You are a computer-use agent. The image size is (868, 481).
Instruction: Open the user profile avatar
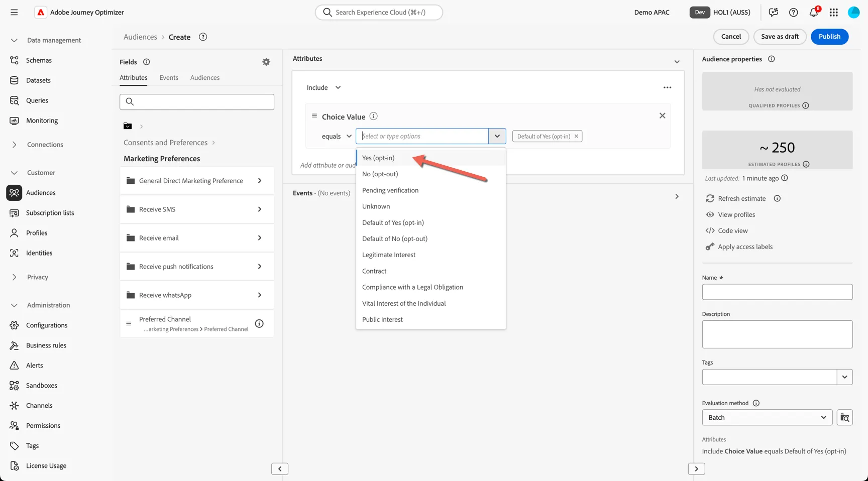854,12
